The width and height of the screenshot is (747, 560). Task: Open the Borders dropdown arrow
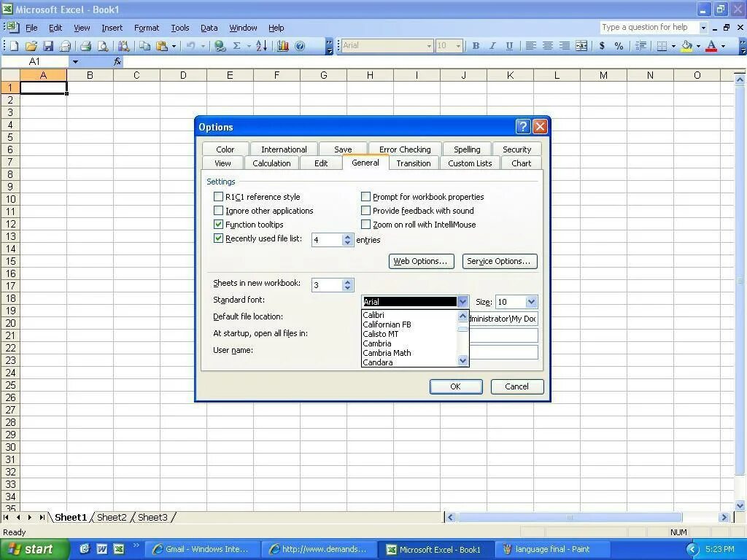tap(673, 46)
